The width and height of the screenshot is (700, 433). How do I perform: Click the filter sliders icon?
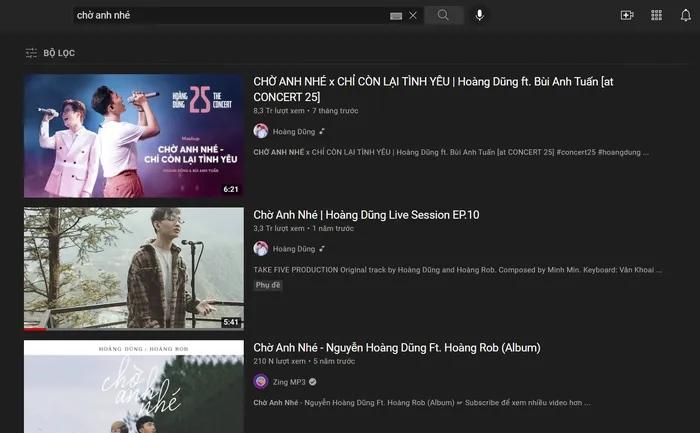31,53
